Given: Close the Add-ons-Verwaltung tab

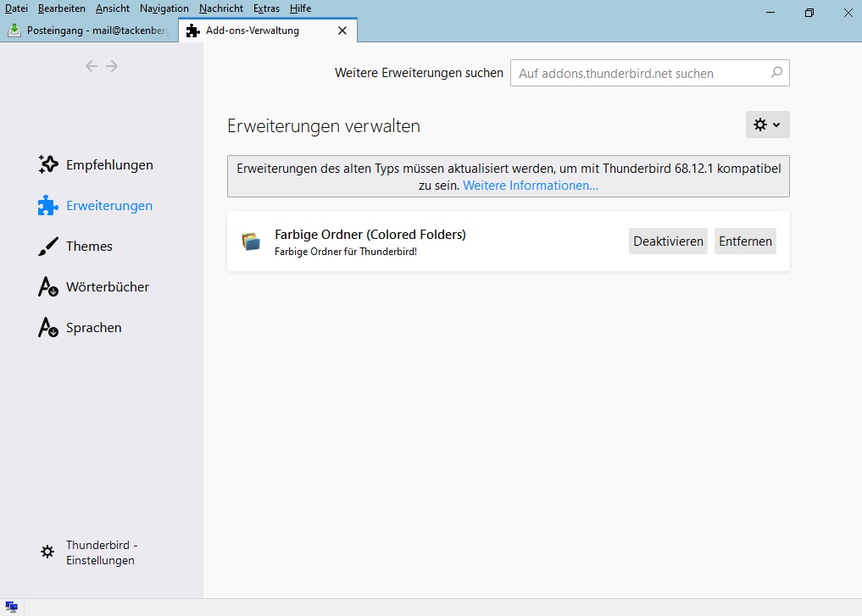Looking at the screenshot, I should click(342, 31).
